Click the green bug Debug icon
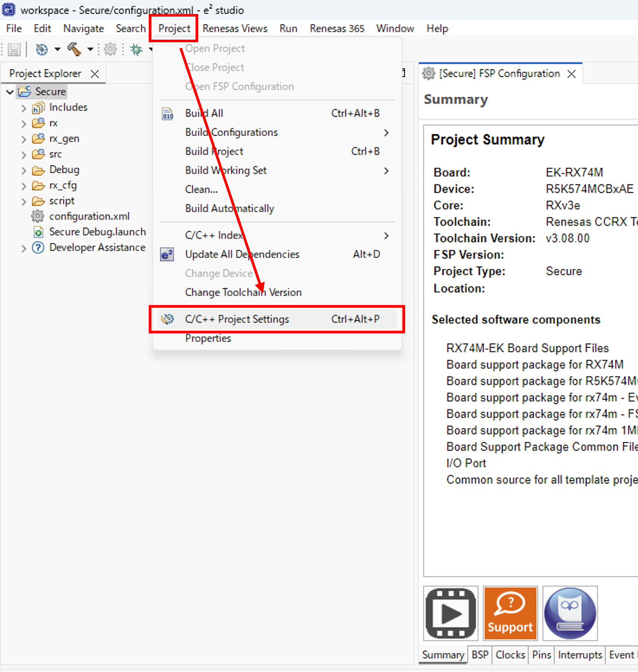Viewport: 638px width, 672px height. [136, 49]
